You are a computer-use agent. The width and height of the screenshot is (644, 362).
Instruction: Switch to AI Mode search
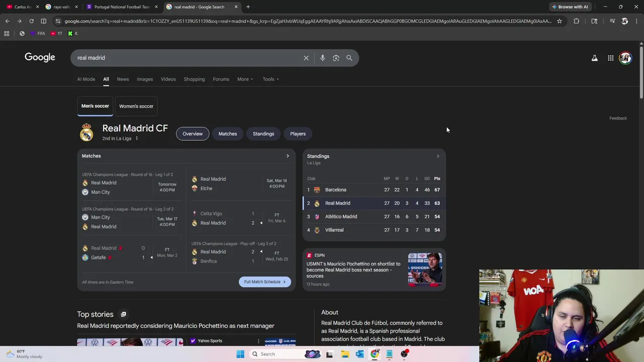[86, 79]
